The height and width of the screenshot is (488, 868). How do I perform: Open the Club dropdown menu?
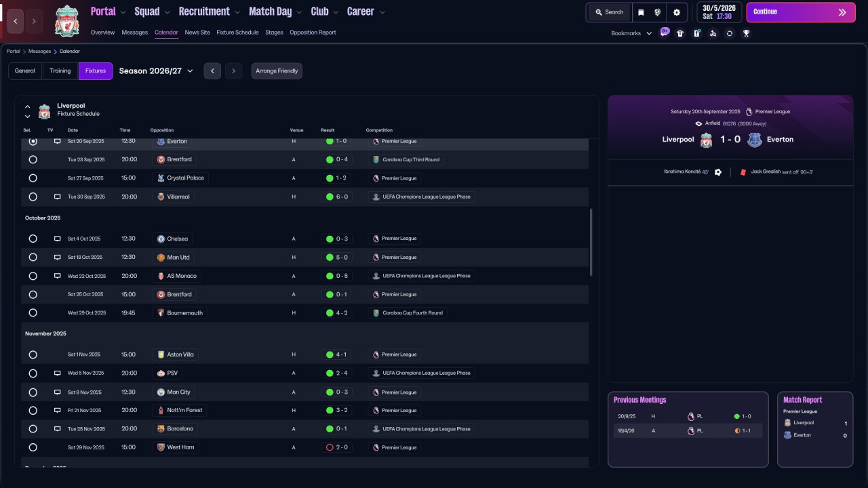(x=324, y=12)
